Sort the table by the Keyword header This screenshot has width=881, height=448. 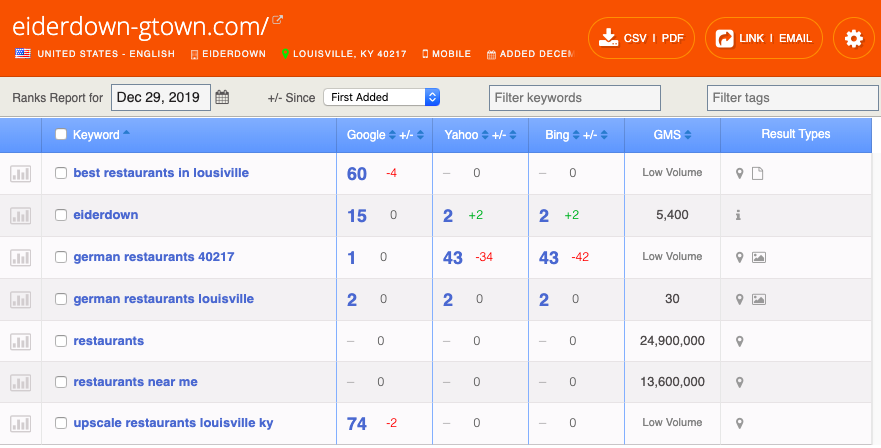coord(96,135)
